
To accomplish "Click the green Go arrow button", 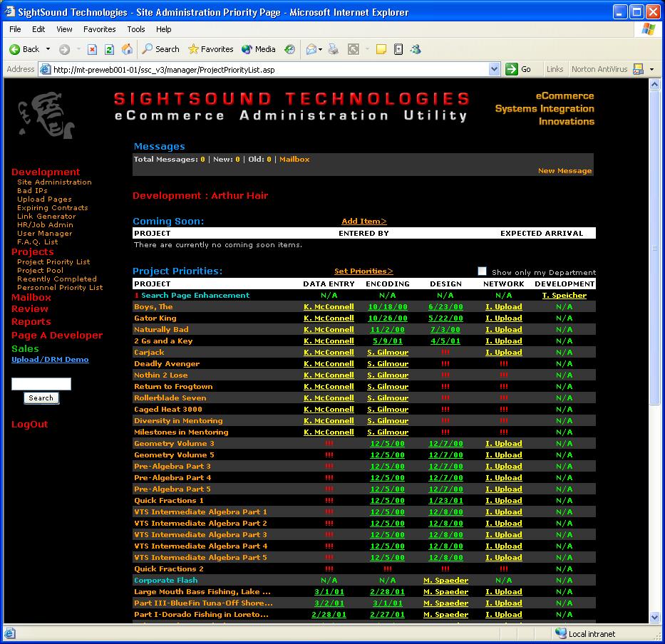I will [x=512, y=69].
